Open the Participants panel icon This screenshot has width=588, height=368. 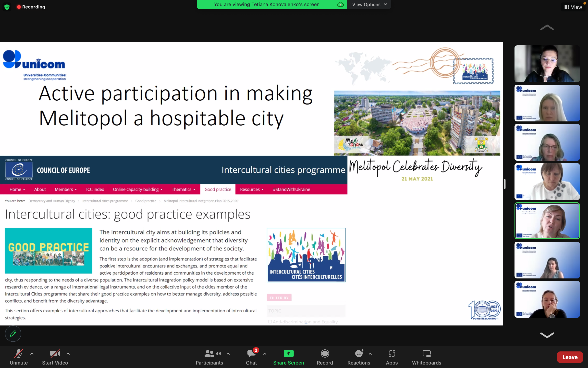[209, 353]
